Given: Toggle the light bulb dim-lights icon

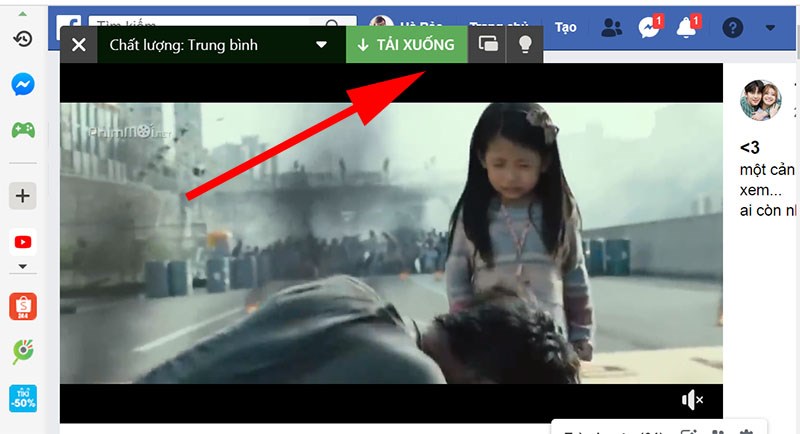Looking at the screenshot, I should pyautogui.click(x=525, y=45).
